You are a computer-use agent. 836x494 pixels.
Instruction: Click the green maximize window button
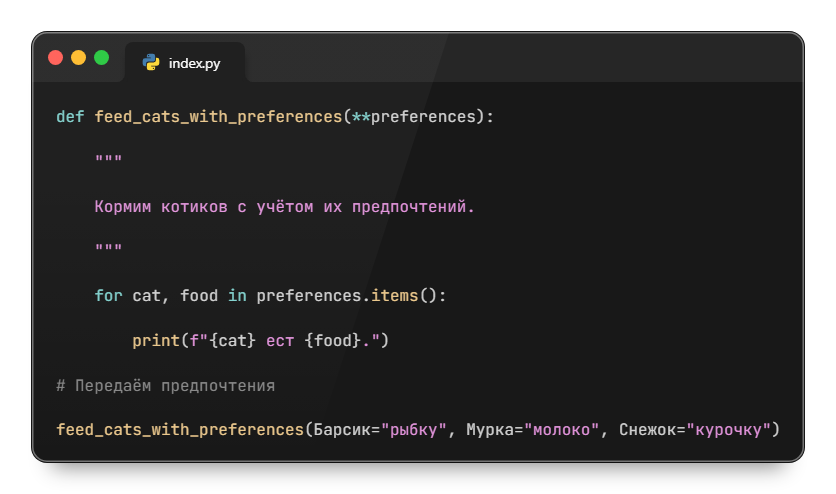pyautogui.click(x=101, y=58)
